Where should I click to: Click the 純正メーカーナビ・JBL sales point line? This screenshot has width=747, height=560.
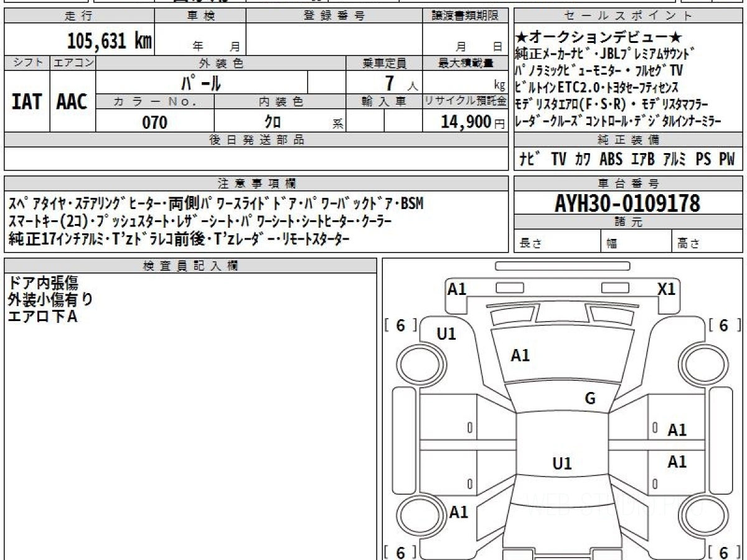[606, 54]
